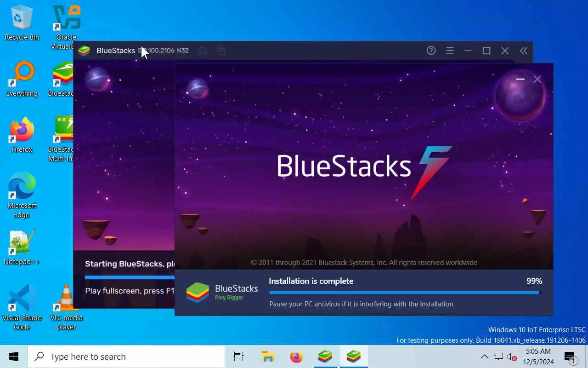The height and width of the screenshot is (368, 588).
Task: Close the BlueStacks installer window
Action: (537, 79)
